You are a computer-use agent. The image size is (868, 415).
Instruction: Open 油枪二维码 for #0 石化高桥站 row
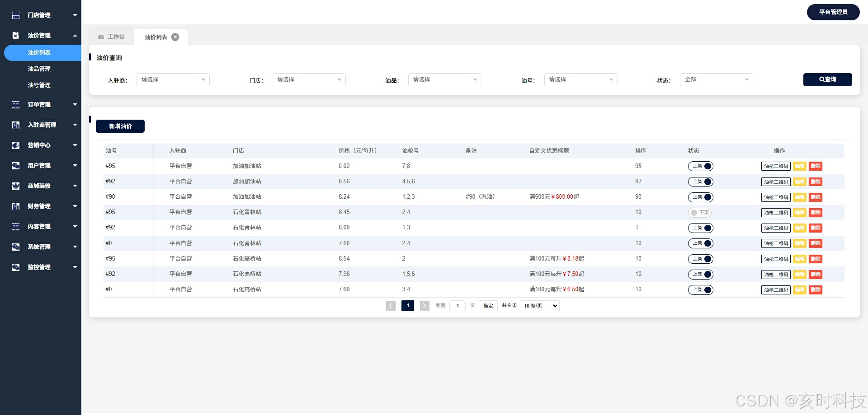click(776, 289)
